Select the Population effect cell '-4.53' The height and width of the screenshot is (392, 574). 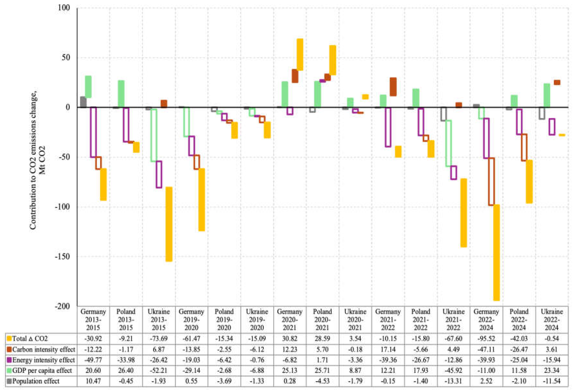coord(322,381)
